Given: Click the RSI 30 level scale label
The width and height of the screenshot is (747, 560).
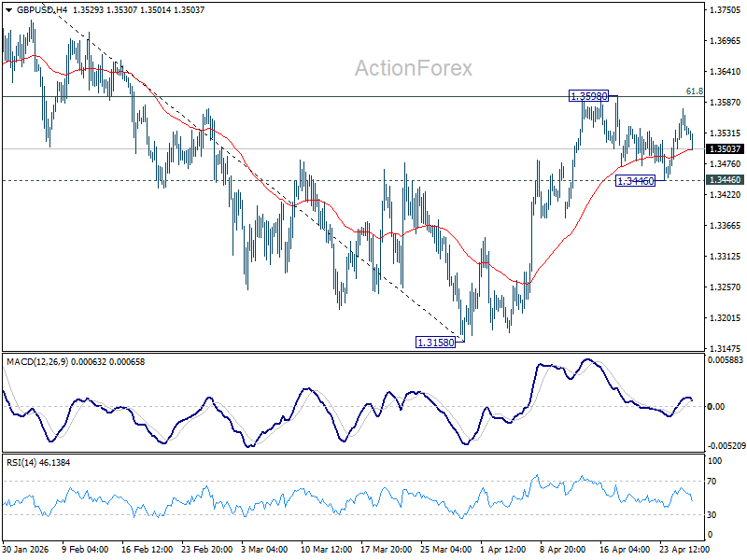Looking at the screenshot, I should coord(712,515).
